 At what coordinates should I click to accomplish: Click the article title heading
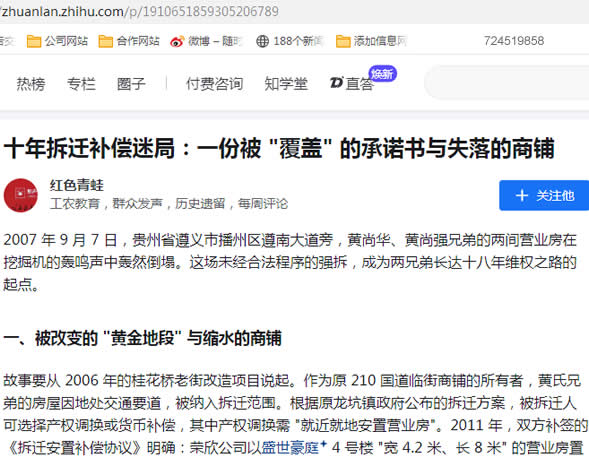[x=279, y=148]
